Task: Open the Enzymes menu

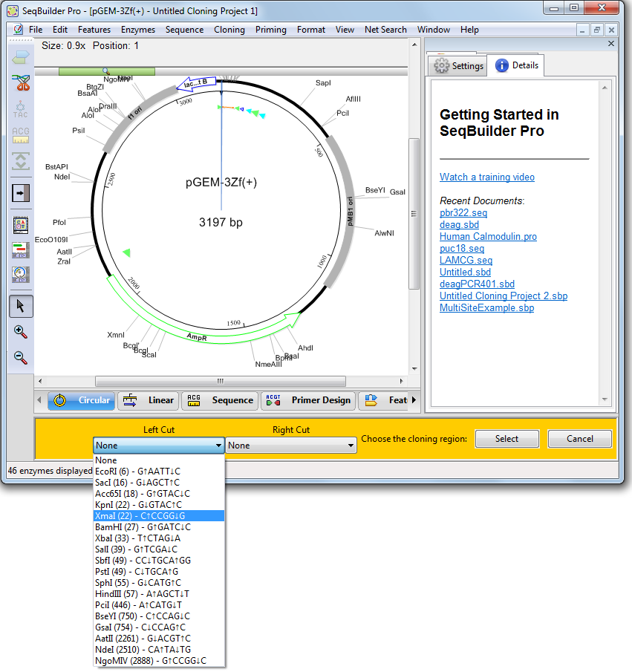Action: pyautogui.click(x=137, y=30)
